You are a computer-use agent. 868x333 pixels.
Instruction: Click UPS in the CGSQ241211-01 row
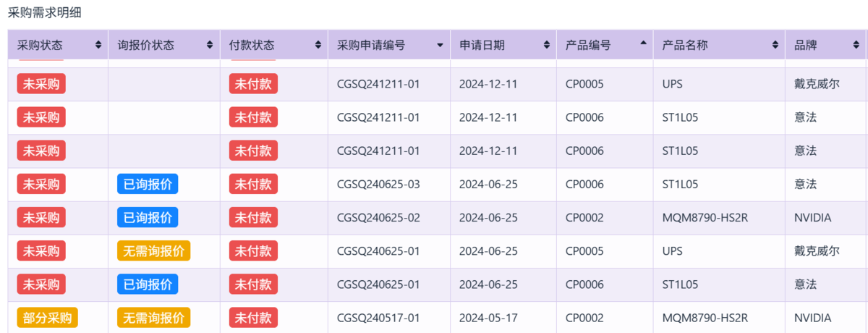(x=672, y=84)
